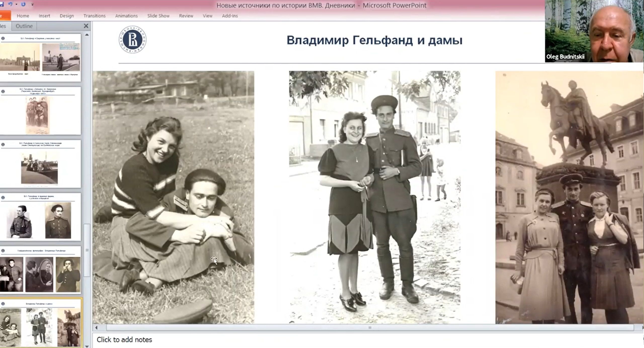Close the Slides/Outline pane with X

pyautogui.click(x=86, y=26)
